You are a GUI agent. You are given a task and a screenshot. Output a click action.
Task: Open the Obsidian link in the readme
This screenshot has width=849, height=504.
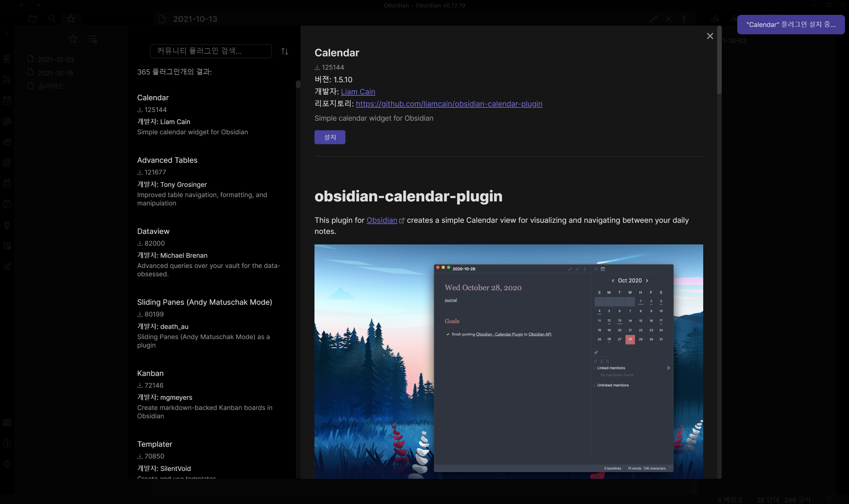382,220
